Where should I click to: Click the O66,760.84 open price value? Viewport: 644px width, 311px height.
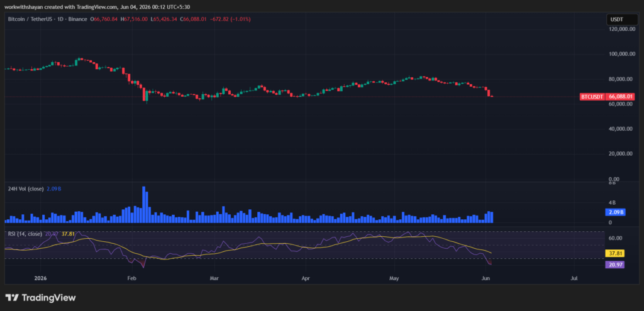104,19
